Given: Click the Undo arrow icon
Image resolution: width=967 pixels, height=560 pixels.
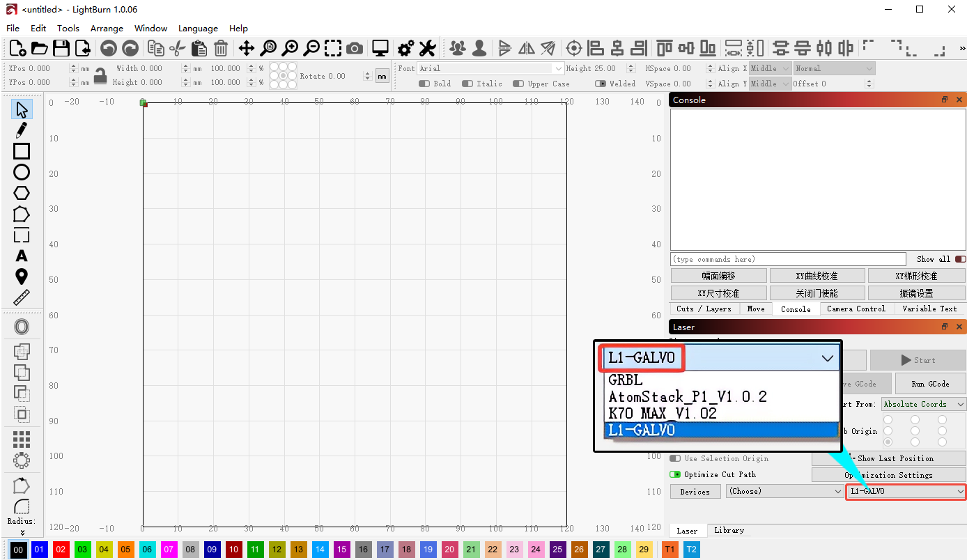Looking at the screenshot, I should point(108,48).
